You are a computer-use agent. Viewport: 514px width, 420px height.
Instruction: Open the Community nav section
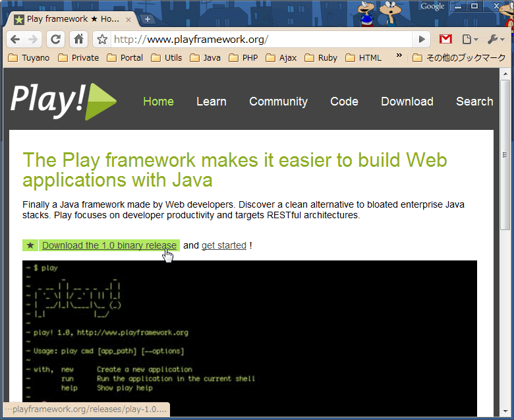278,102
